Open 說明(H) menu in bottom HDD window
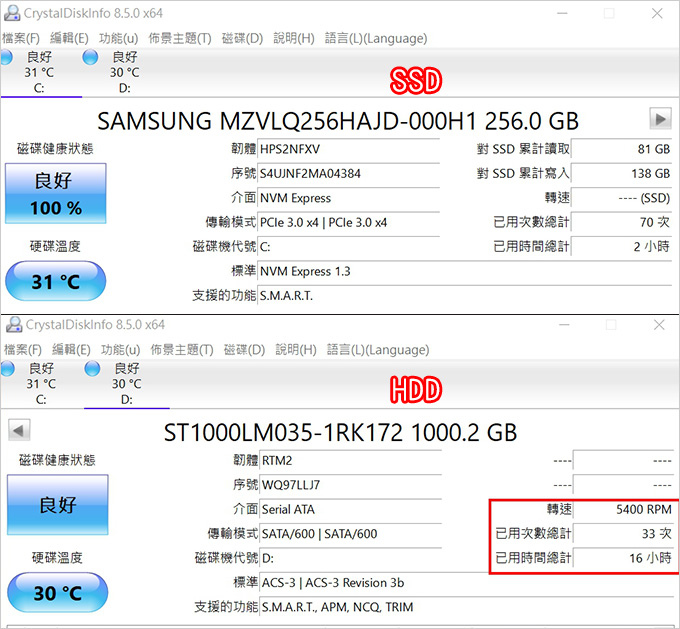The width and height of the screenshot is (680, 629). 296,350
